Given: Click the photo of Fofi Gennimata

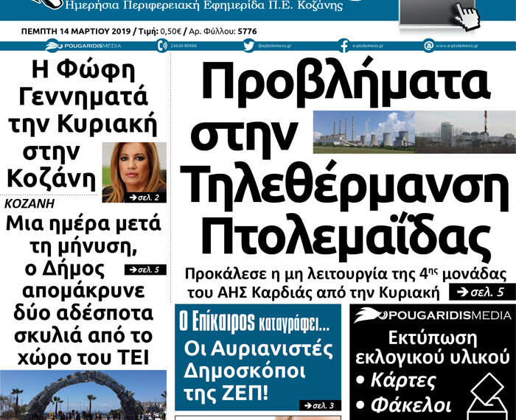Looking at the screenshot, I should pos(134,172).
